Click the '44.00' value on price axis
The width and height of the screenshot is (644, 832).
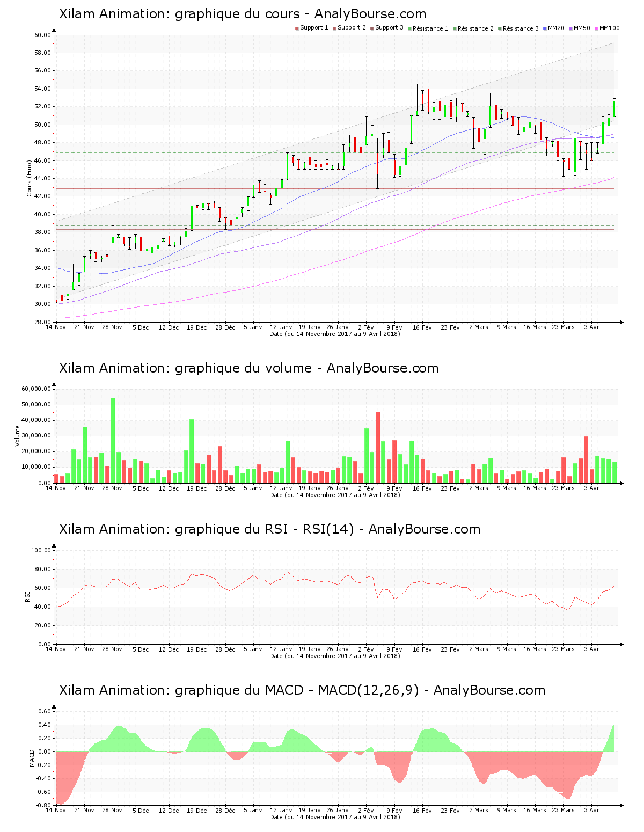(42, 179)
